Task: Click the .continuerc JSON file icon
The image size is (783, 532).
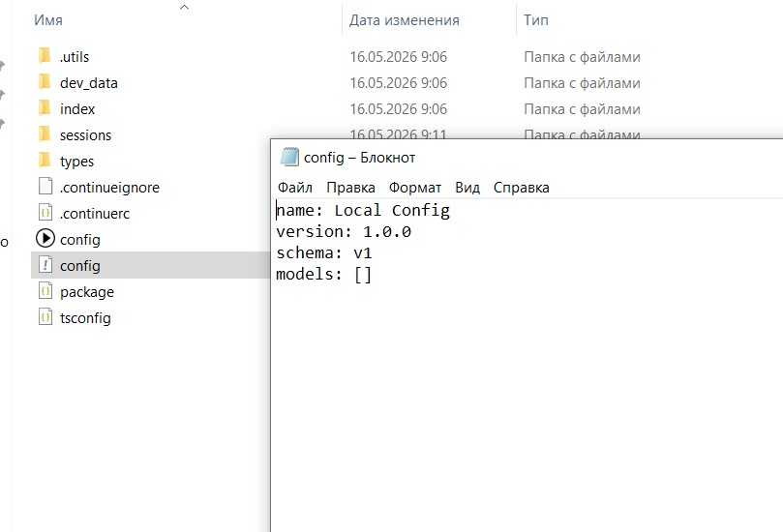Action: tap(45, 213)
